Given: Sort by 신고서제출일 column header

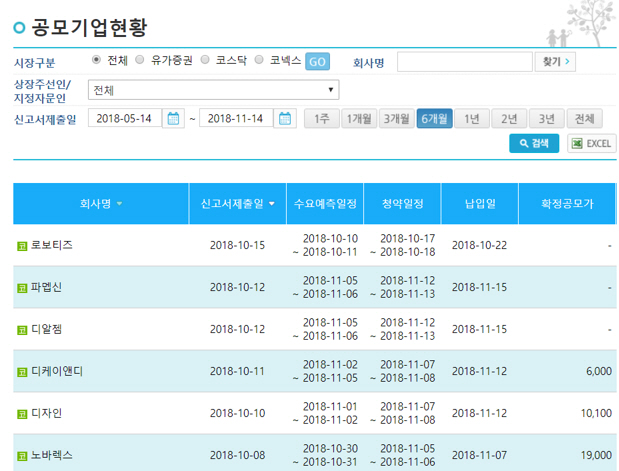Looking at the screenshot, I should click(237, 204).
